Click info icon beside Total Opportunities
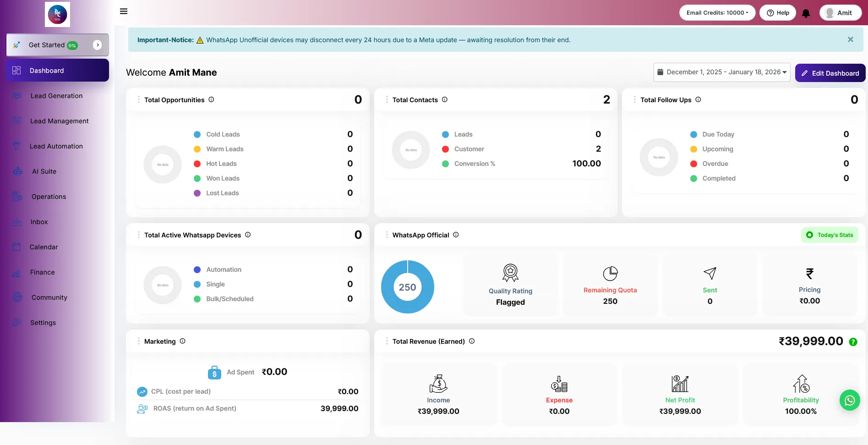868x445 pixels. (211, 99)
